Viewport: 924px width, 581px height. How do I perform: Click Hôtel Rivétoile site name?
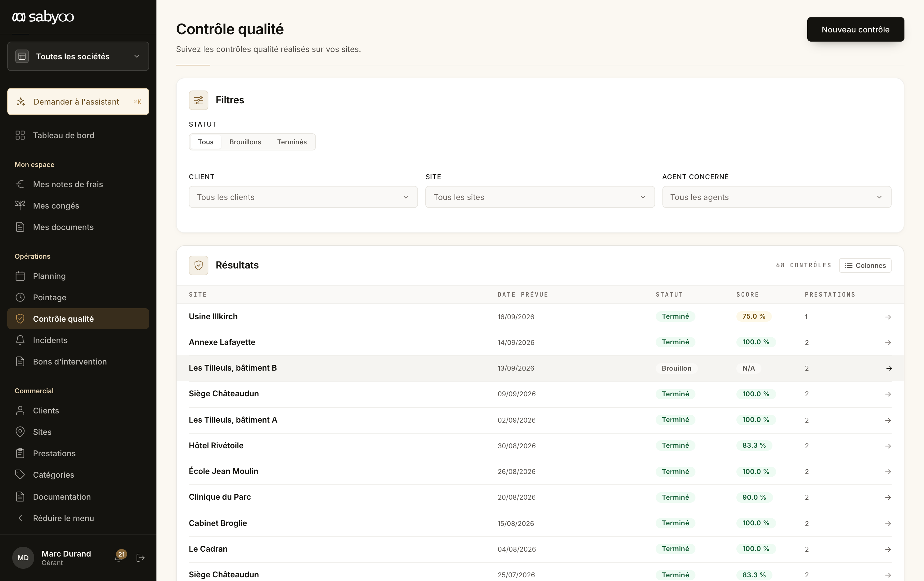point(216,445)
